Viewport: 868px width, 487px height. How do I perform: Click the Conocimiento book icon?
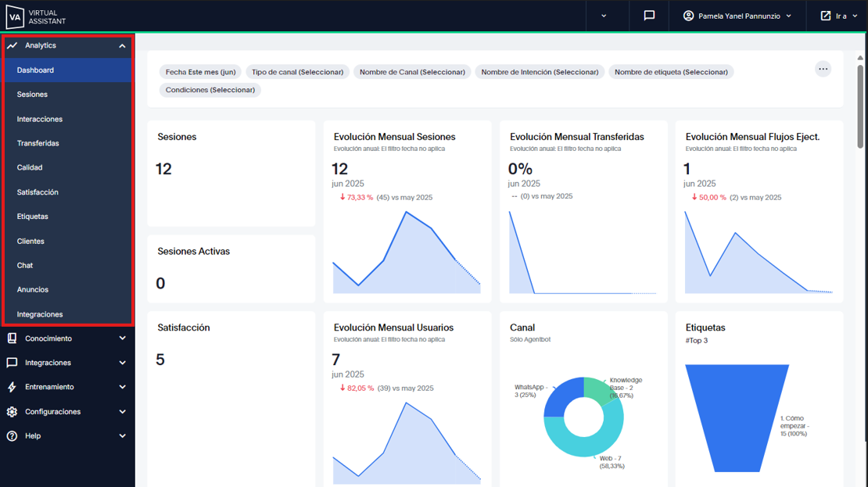pyautogui.click(x=13, y=338)
